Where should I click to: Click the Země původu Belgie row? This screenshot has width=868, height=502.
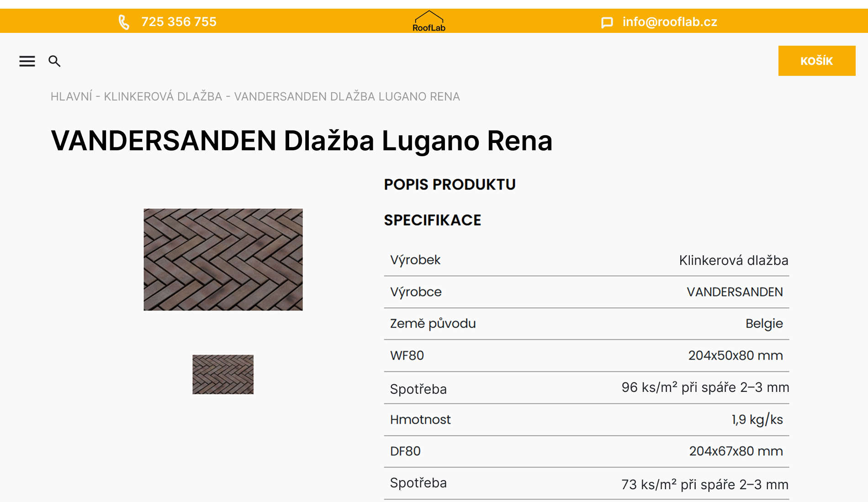click(587, 324)
